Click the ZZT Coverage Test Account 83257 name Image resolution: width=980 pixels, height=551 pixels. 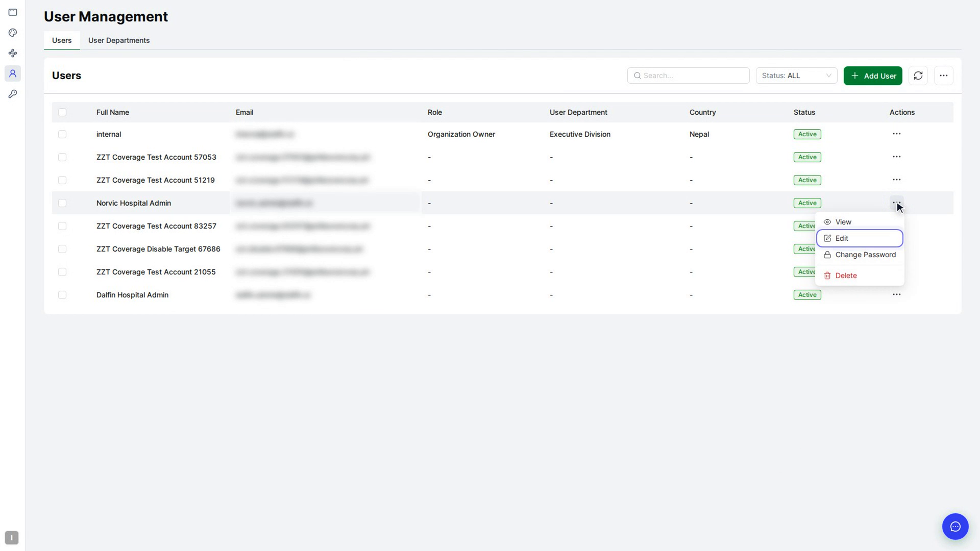(x=156, y=226)
